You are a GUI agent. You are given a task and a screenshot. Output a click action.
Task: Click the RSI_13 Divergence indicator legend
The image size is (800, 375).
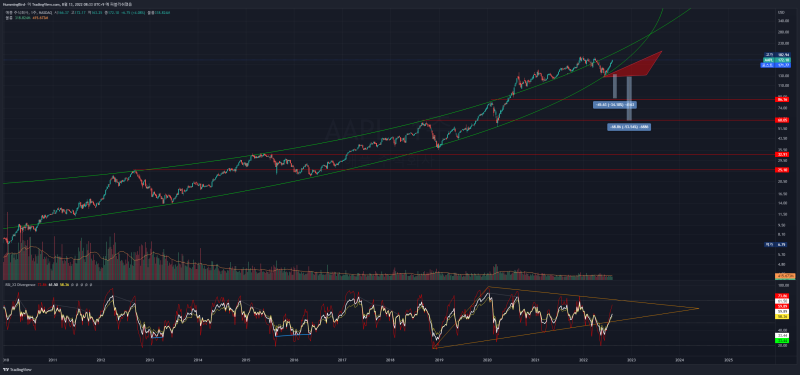tap(19, 285)
